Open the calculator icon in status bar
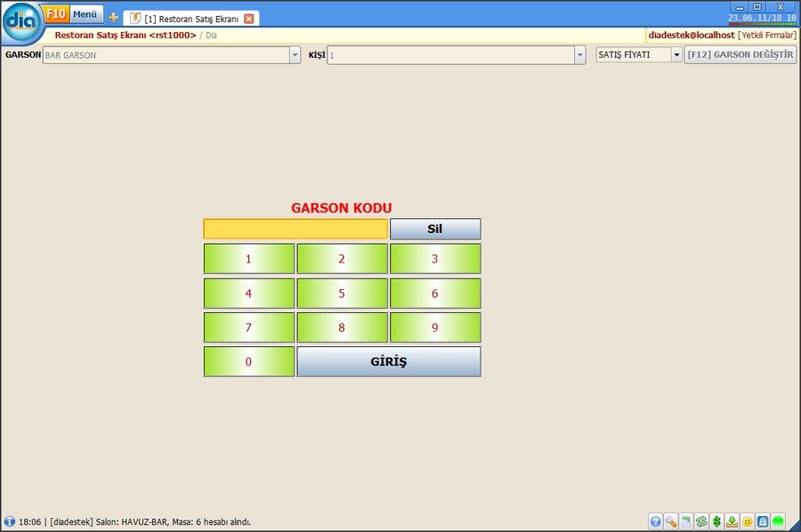The width and height of the screenshot is (801, 532). pyautogui.click(x=686, y=521)
